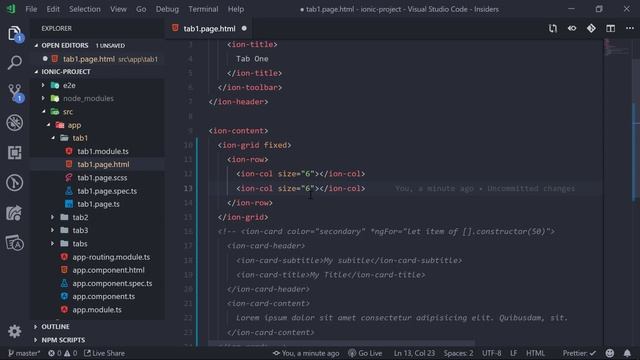Change language mode via HTML indicator
The image size is (640, 360).
point(535,353)
